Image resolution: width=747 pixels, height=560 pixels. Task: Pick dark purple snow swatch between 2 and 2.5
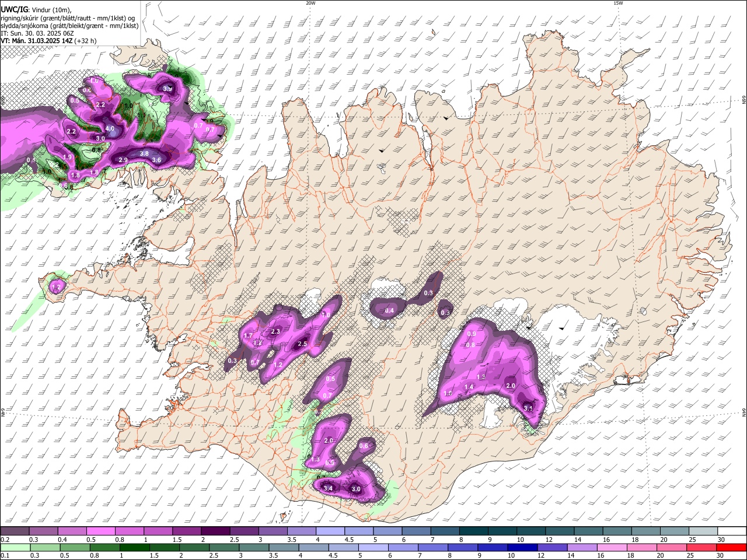click(215, 531)
